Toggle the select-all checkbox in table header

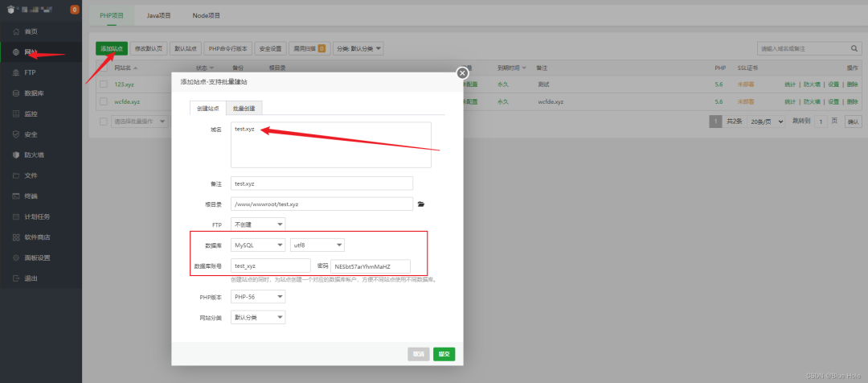coord(103,68)
